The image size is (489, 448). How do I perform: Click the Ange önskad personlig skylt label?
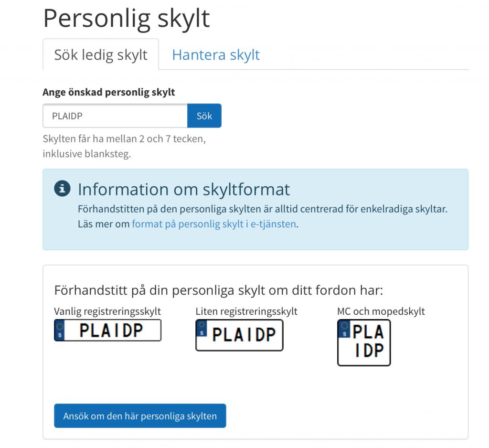pos(109,92)
